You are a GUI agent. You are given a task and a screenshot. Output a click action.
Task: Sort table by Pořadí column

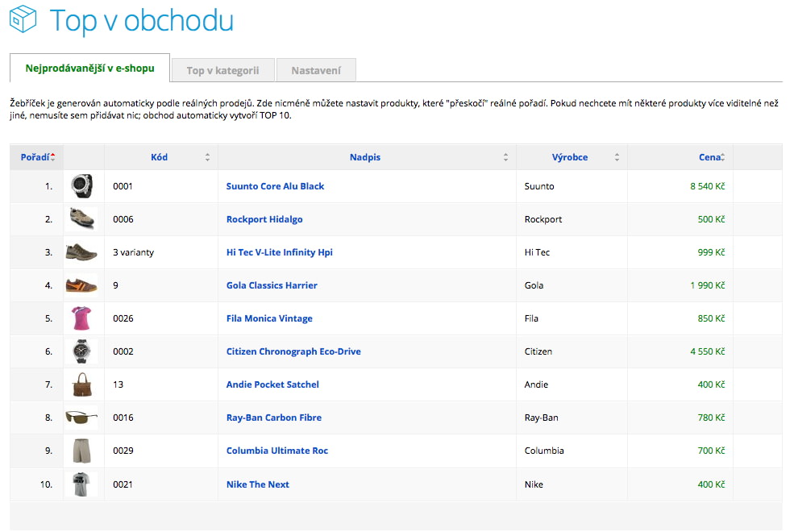pyautogui.click(x=37, y=157)
